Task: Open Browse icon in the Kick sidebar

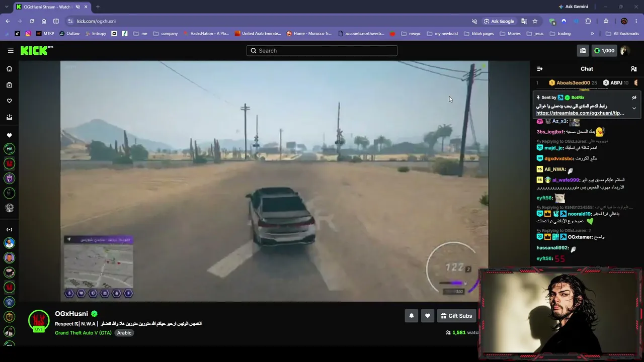Action: [x=9, y=85]
